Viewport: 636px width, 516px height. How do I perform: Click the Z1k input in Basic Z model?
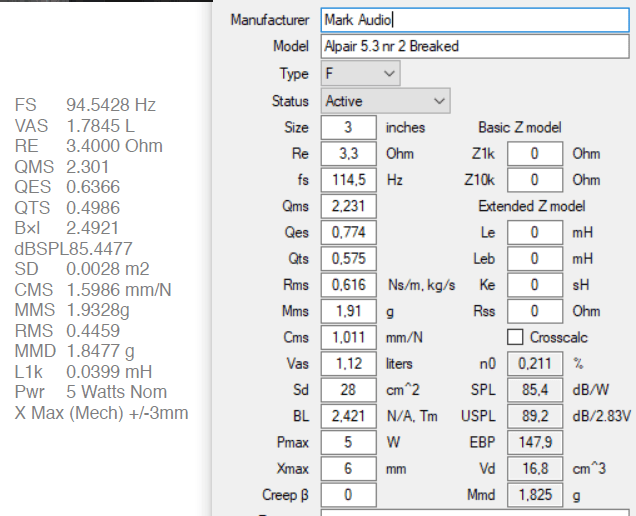[x=535, y=154]
